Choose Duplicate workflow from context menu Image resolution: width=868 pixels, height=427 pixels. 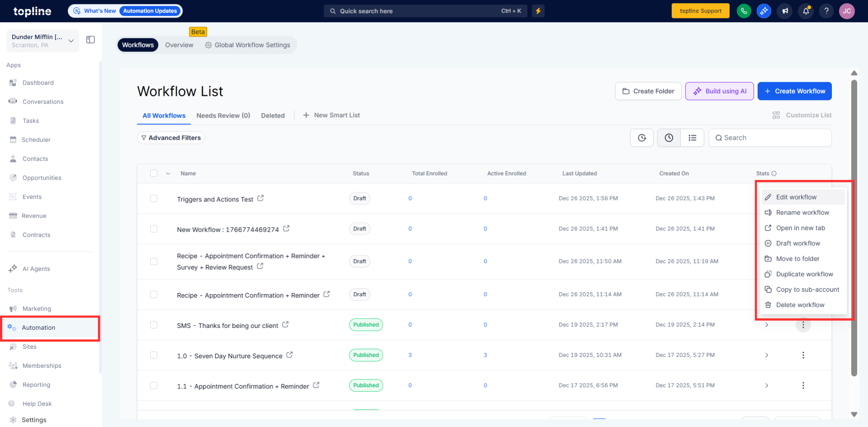point(804,274)
